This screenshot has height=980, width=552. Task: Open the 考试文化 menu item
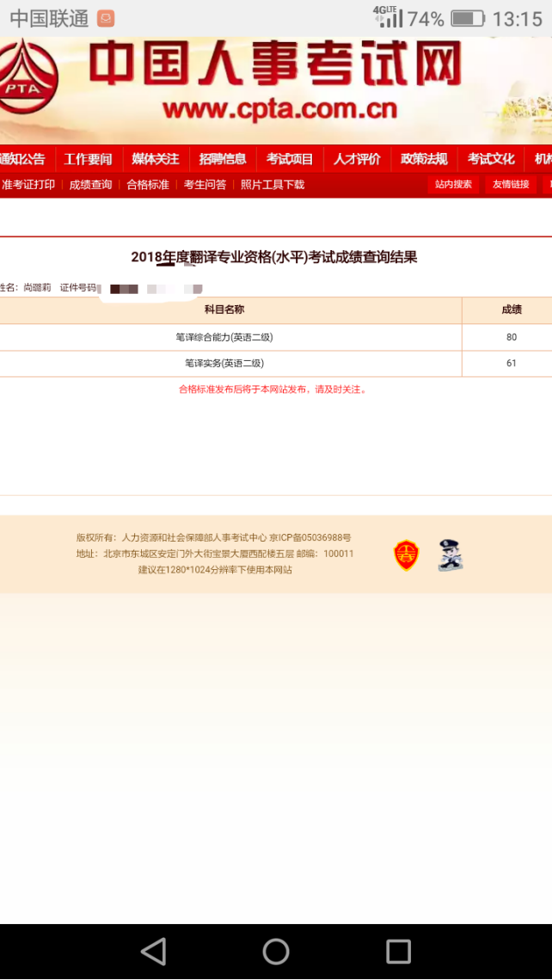(491, 159)
